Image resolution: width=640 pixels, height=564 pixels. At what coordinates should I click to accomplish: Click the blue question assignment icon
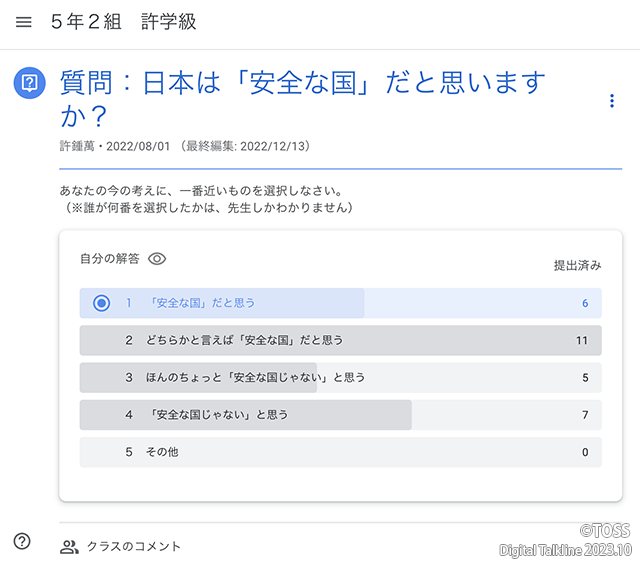(29, 82)
